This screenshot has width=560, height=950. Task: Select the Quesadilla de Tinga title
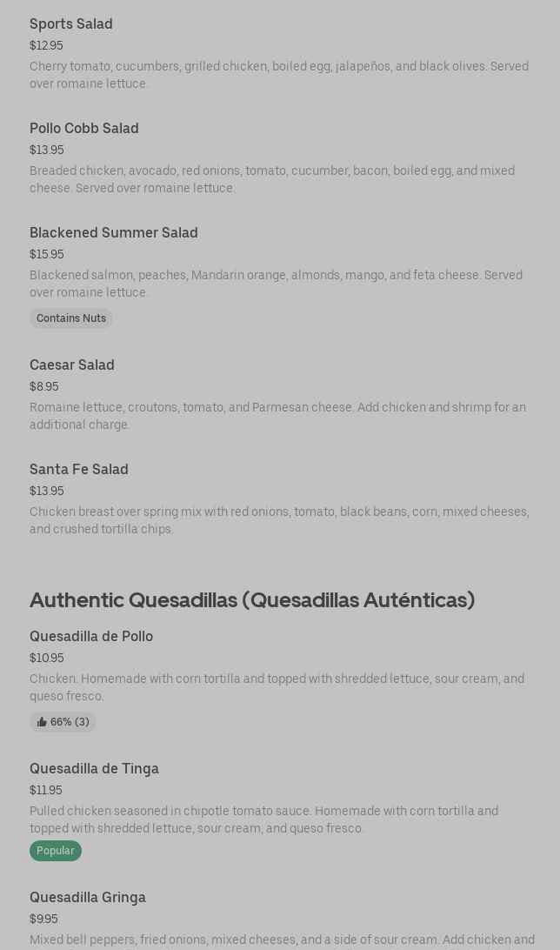tap(94, 768)
